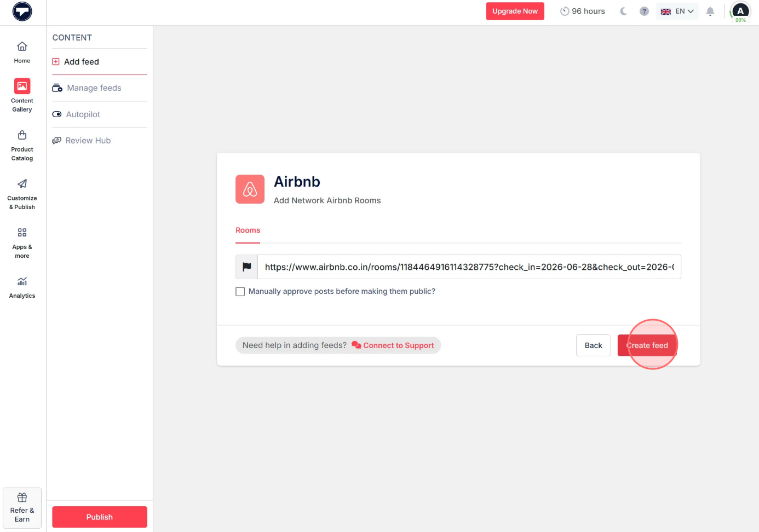Viewport: 759px width, 532px height.
Task: Click the flag icon beside URL field
Action: click(247, 267)
